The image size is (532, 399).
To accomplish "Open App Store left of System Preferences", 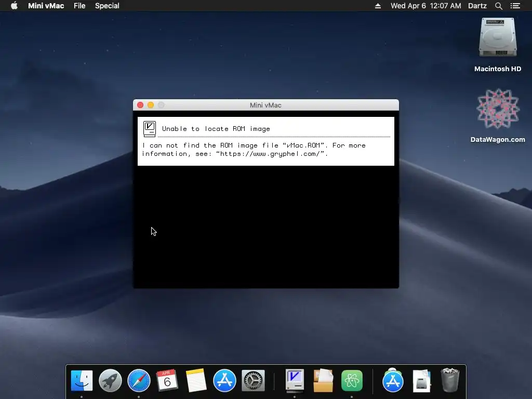I will click(224, 380).
